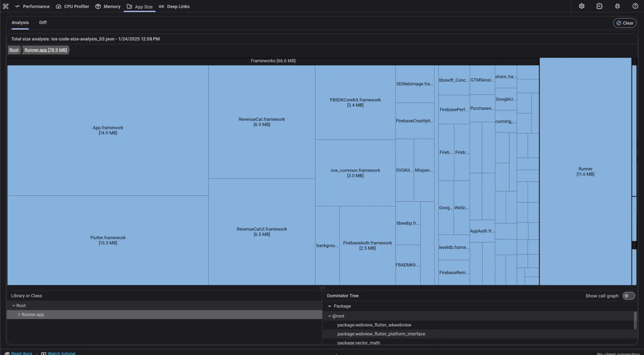Image resolution: width=644 pixels, height=355 pixels.
Task: Select the Flutter.framework treemap block
Action: click(108, 240)
